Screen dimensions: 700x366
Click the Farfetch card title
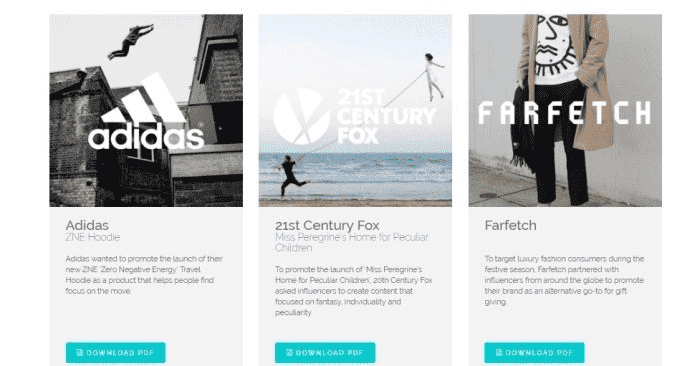[511, 225]
